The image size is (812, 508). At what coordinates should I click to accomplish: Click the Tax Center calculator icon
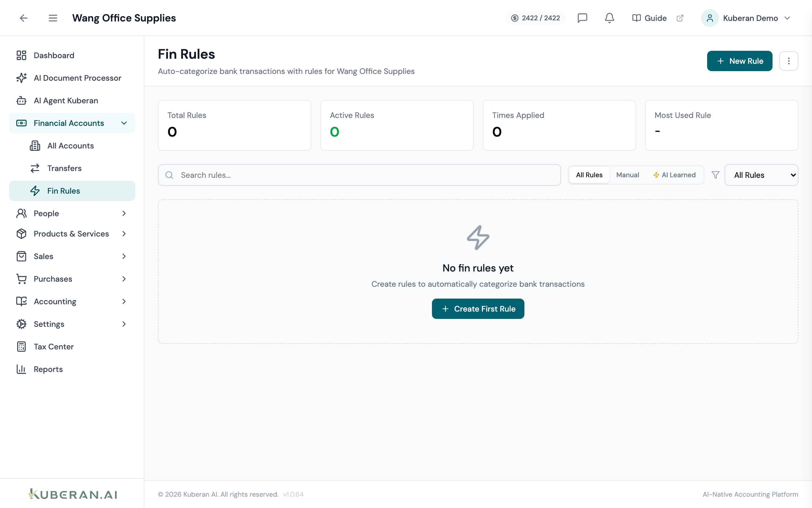[x=21, y=347]
